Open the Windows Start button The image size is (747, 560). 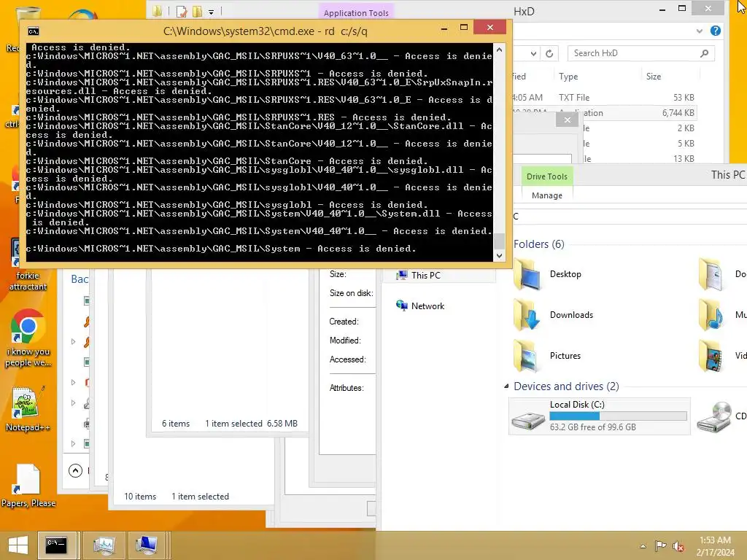(18, 545)
